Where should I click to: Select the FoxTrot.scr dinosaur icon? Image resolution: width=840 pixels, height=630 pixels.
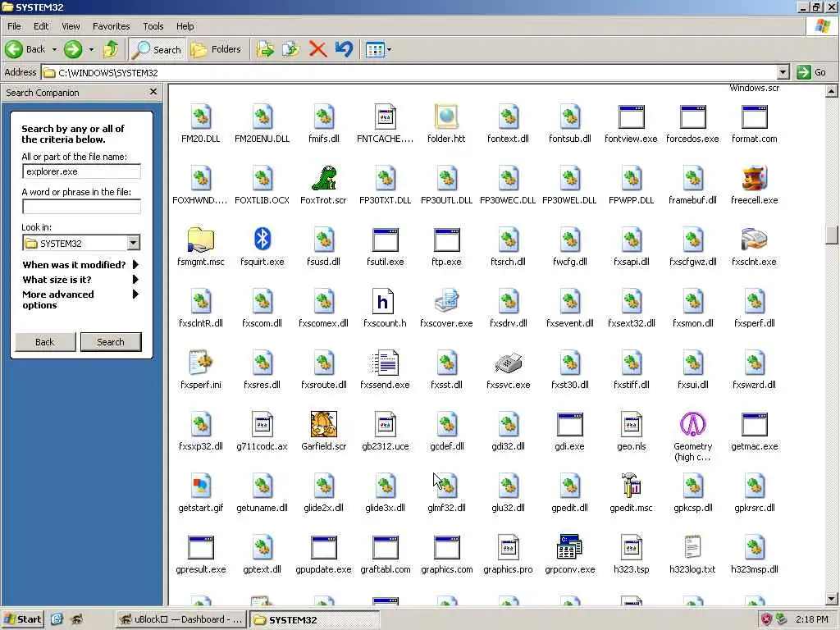pos(323,178)
